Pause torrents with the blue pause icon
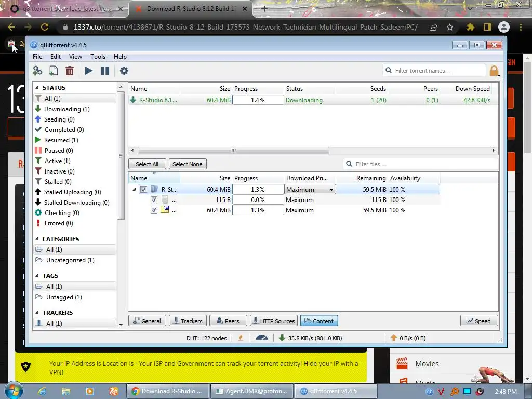The image size is (532, 399). click(x=105, y=71)
